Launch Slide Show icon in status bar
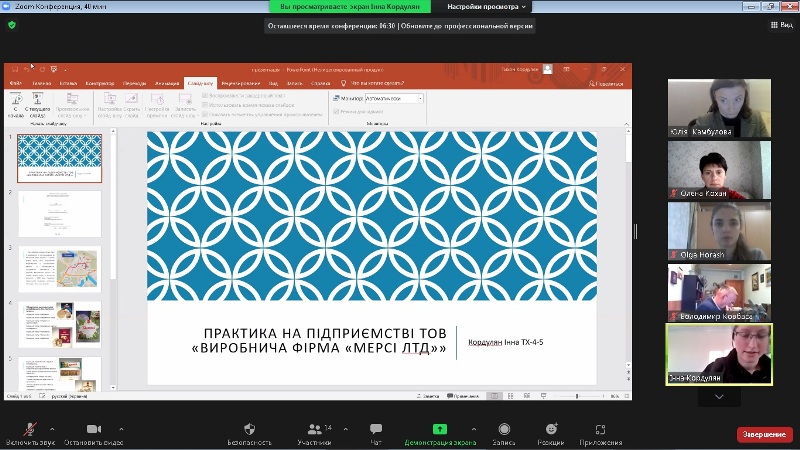This screenshot has width=800, height=450. tap(543, 396)
